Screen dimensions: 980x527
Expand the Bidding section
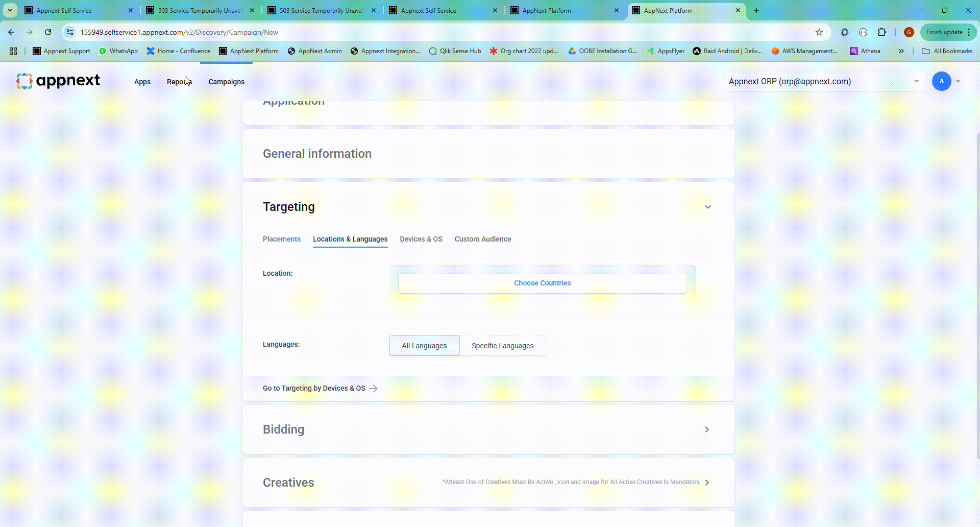(x=707, y=429)
